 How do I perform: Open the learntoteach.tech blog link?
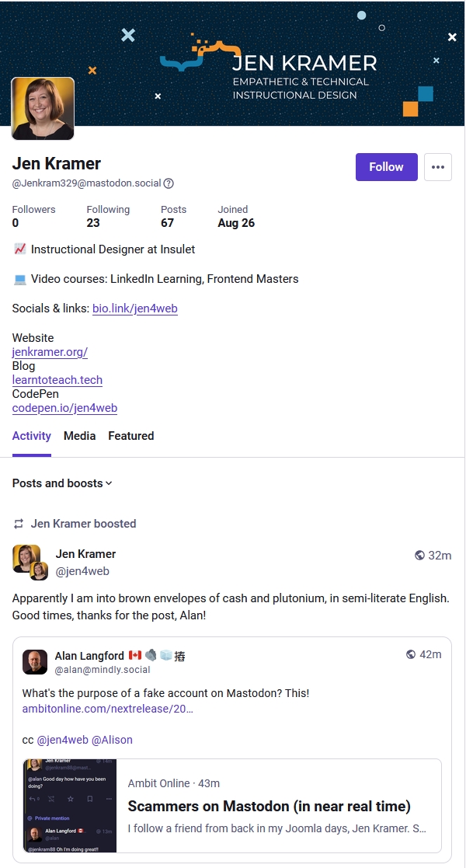pos(57,380)
